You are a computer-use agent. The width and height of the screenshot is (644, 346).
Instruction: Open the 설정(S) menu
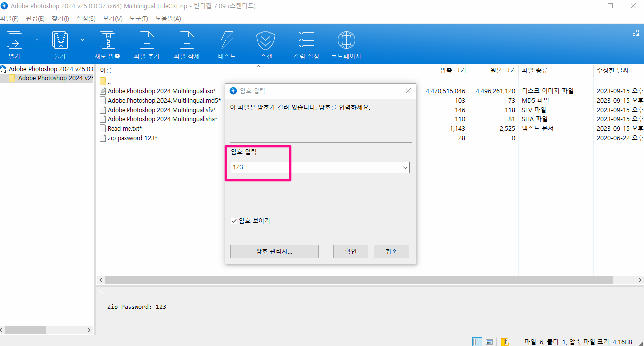click(86, 18)
